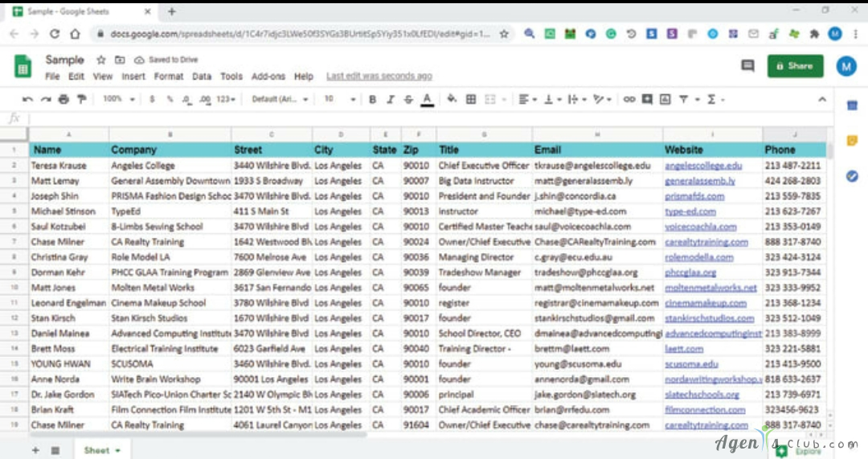Open the text color picker
Image resolution: width=868 pixels, height=459 pixels.
(427, 99)
